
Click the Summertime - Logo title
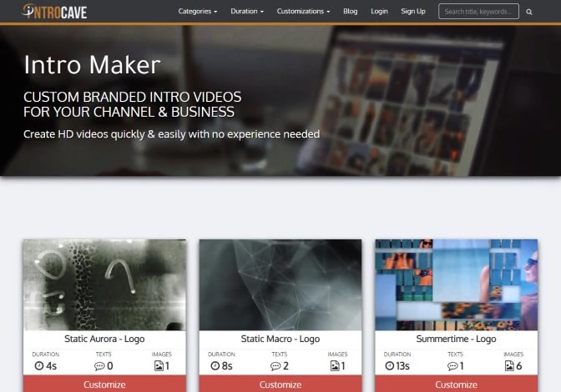[456, 339]
